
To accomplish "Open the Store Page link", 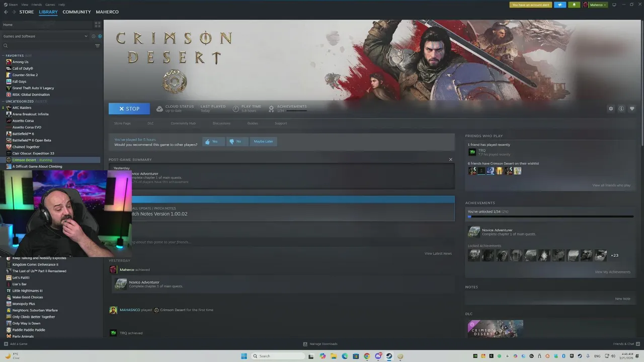I will (122, 123).
